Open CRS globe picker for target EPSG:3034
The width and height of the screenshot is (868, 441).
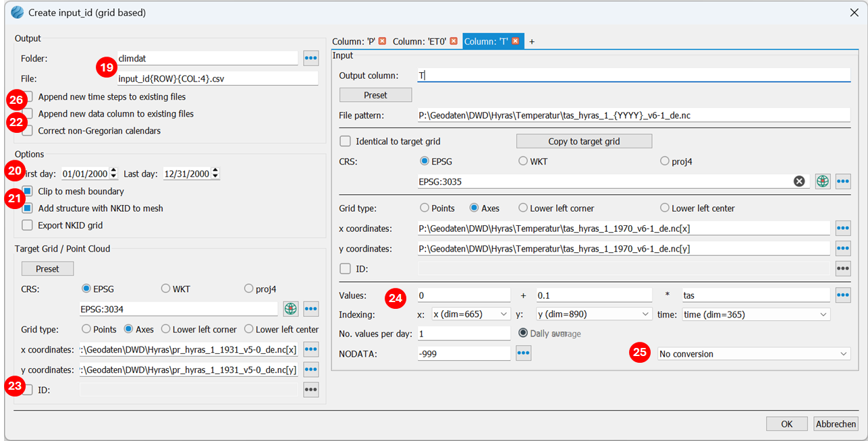click(290, 309)
